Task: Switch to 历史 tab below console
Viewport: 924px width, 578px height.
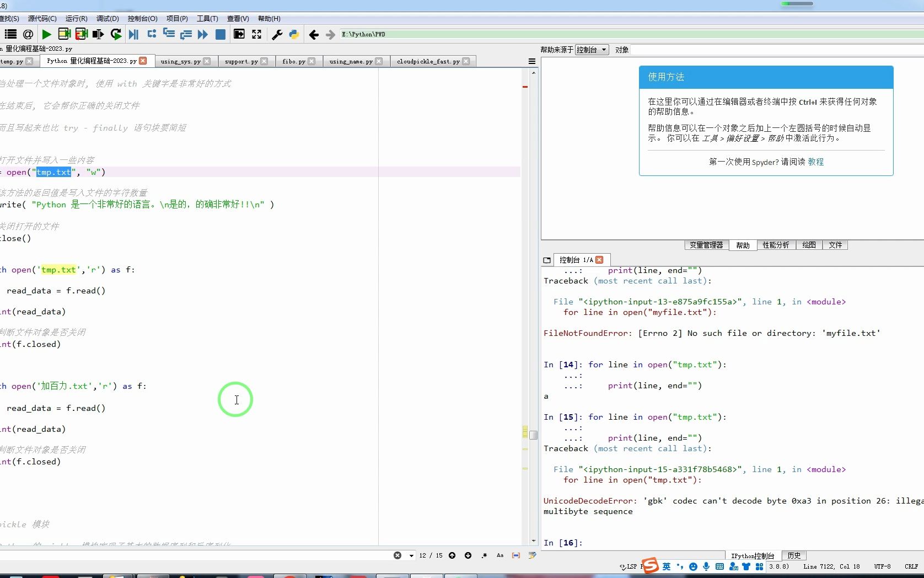Action: pos(794,555)
